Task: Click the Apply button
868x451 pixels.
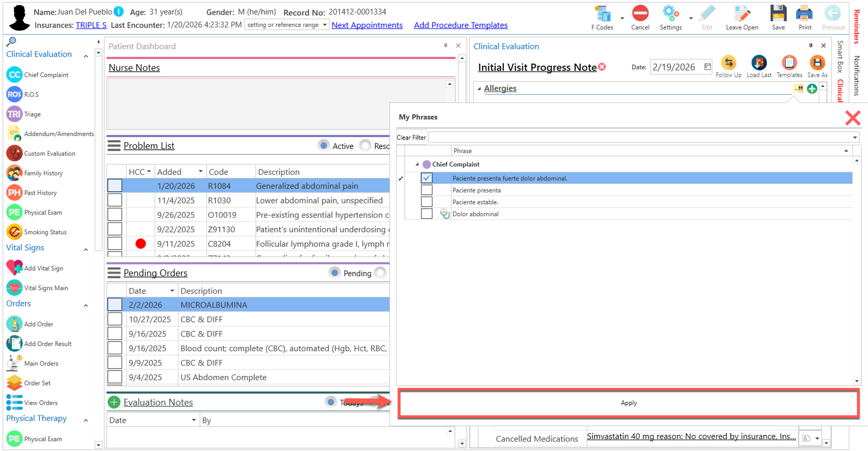Action: (x=628, y=403)
